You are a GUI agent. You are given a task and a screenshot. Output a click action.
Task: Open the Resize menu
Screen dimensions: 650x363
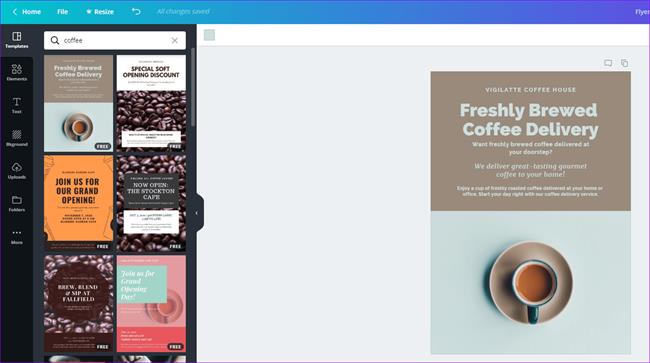point(99,12)
